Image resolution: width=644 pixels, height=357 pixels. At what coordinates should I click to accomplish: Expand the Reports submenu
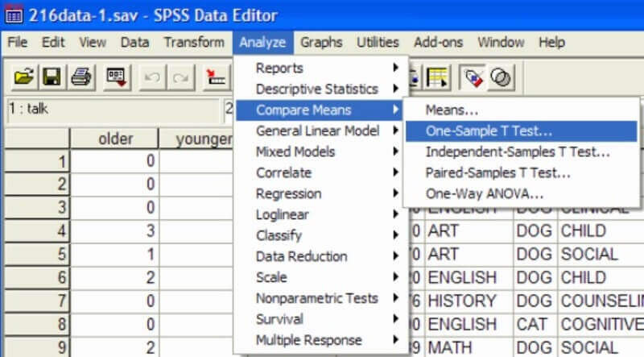321,68
